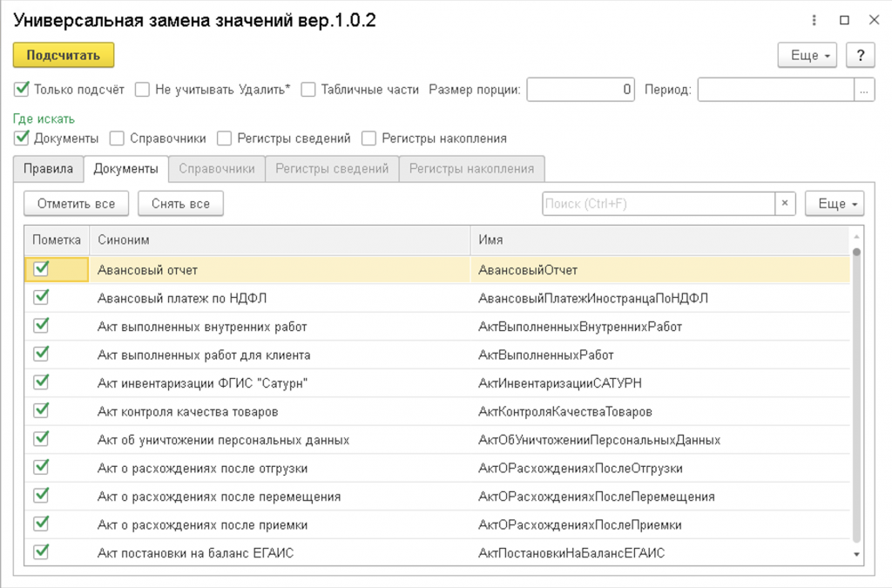Image resolution: width=892 pixels, height=588 pixels.
Task: Click scroll up arrow in the table
Action: click(x=857, y=236)
